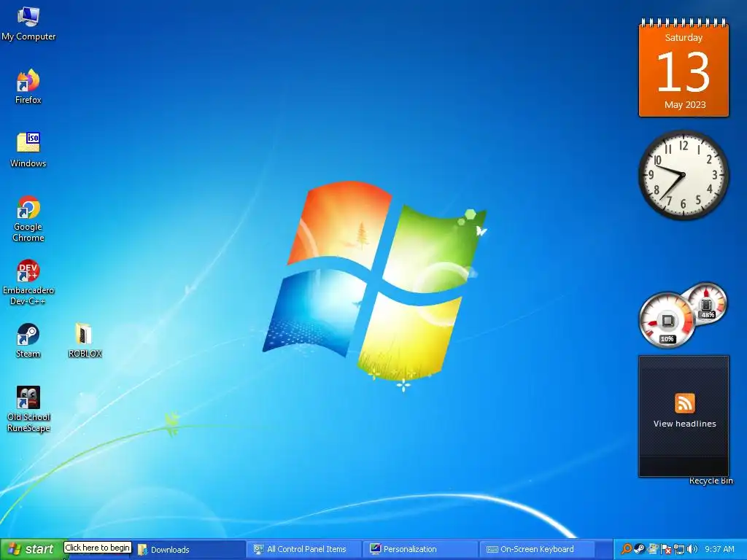Image resolution: width=747 pixels, height=560 pixels.
Task: Click the RSS feed orange icon
Action: [684, 403]
